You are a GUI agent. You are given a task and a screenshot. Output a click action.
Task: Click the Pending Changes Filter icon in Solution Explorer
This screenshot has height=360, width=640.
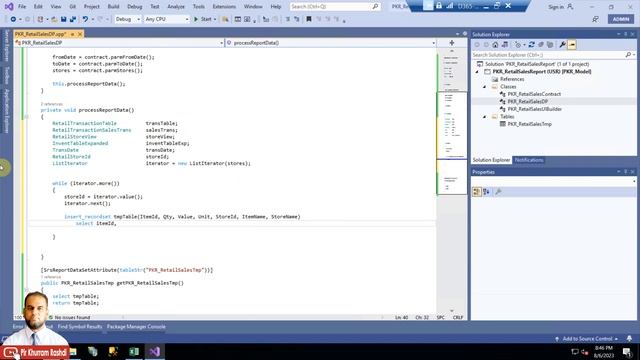(x=518, y=45)
